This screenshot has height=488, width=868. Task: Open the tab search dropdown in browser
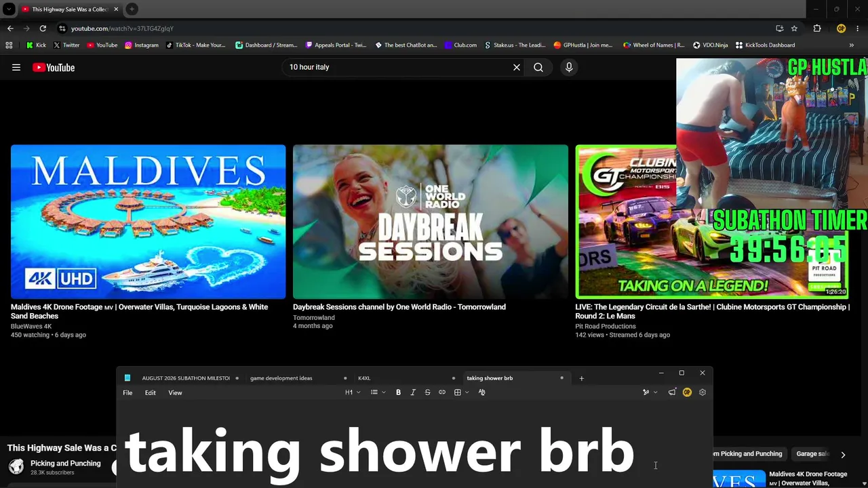9,9
